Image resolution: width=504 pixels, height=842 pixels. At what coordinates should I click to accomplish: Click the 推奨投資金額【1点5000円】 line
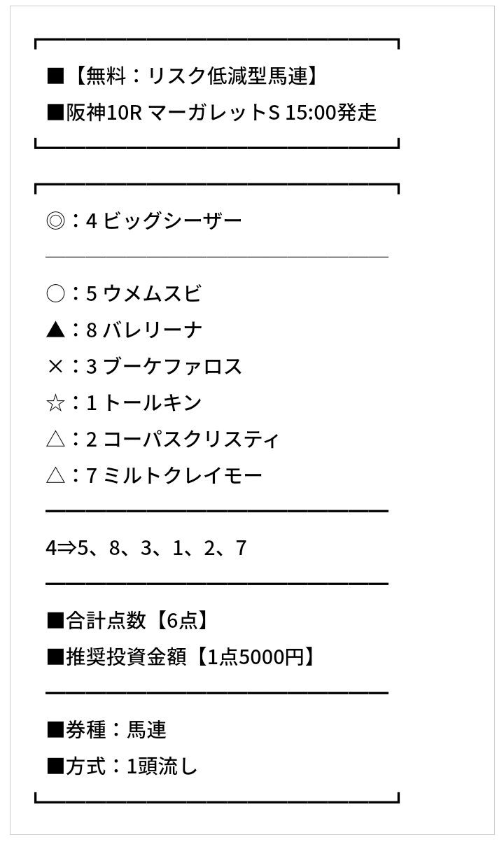(181, 657)
